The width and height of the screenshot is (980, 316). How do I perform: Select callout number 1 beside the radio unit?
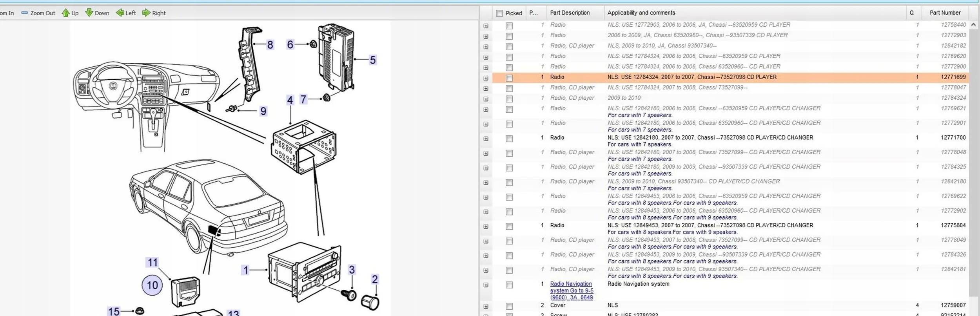tap(246, 270)
